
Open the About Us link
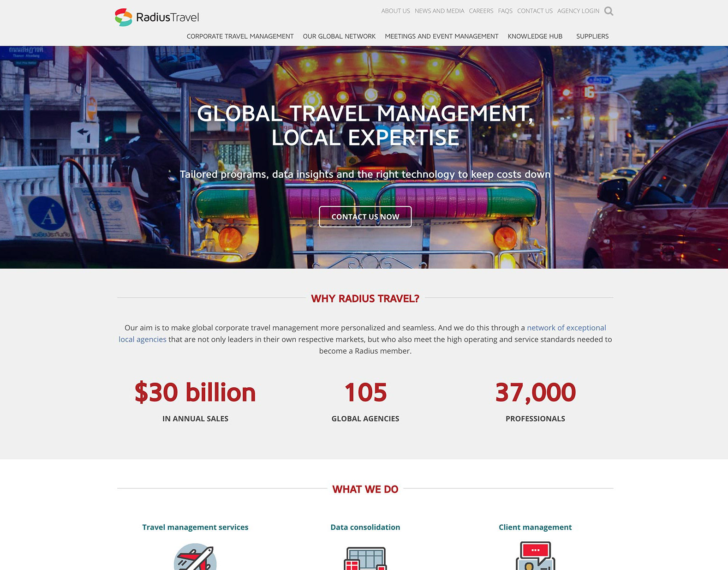(x=395, y=11)
